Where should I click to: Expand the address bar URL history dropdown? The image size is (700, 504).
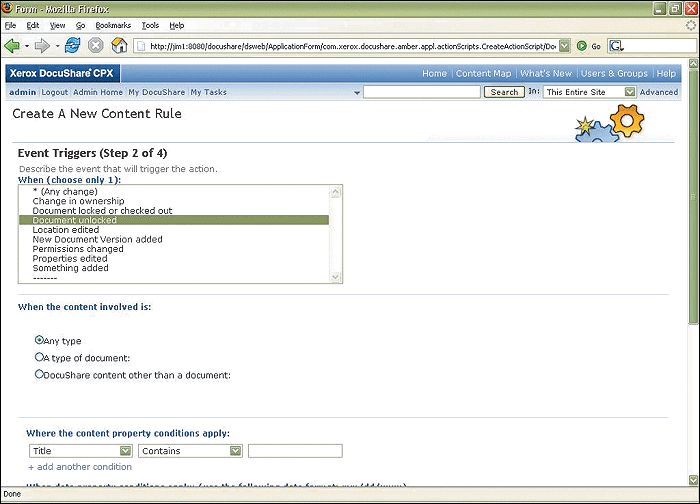pyautogui.click(x=565, y=46)
